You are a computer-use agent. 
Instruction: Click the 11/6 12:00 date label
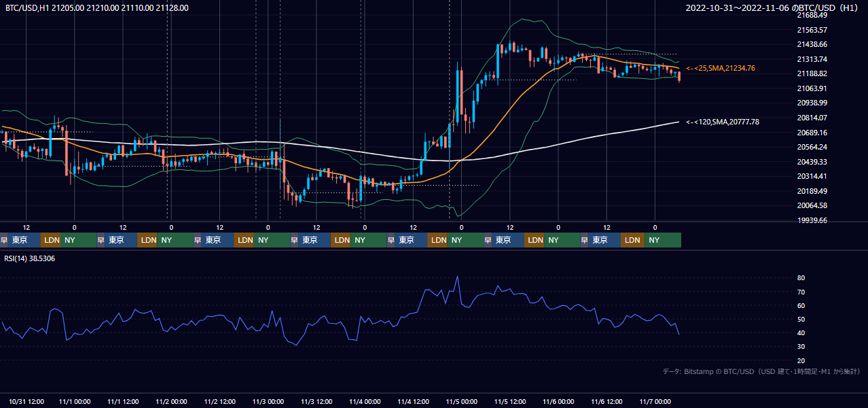[607, 401]
